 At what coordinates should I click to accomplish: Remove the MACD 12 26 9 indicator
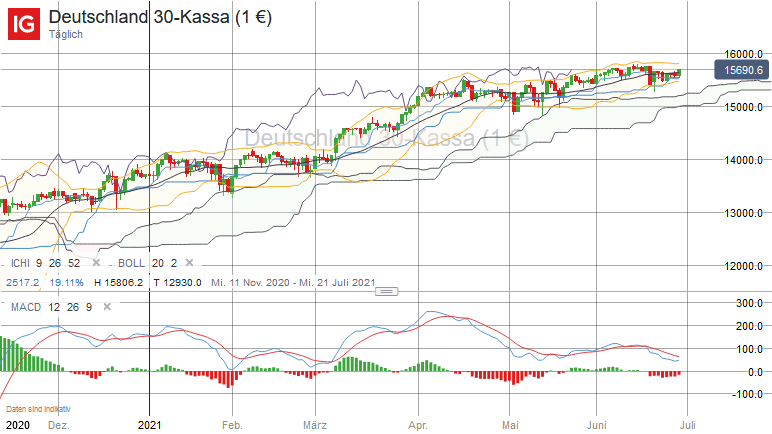[107, 307]
